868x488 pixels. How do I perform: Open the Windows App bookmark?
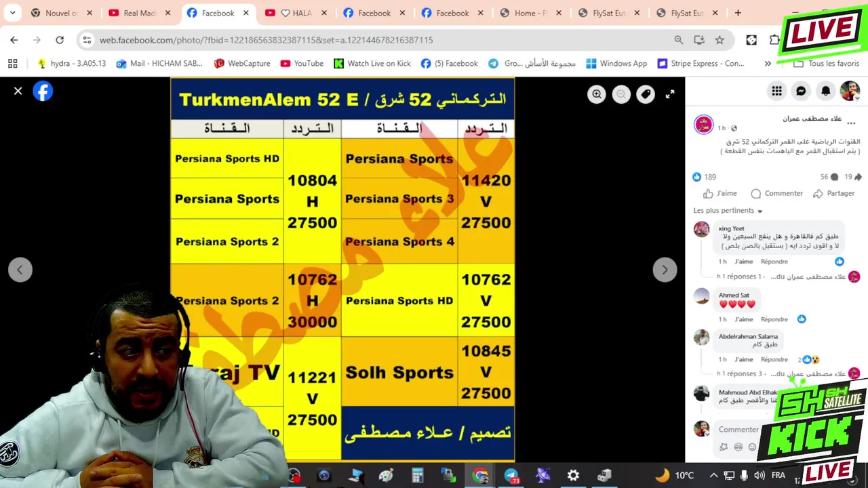pos(616,63)
